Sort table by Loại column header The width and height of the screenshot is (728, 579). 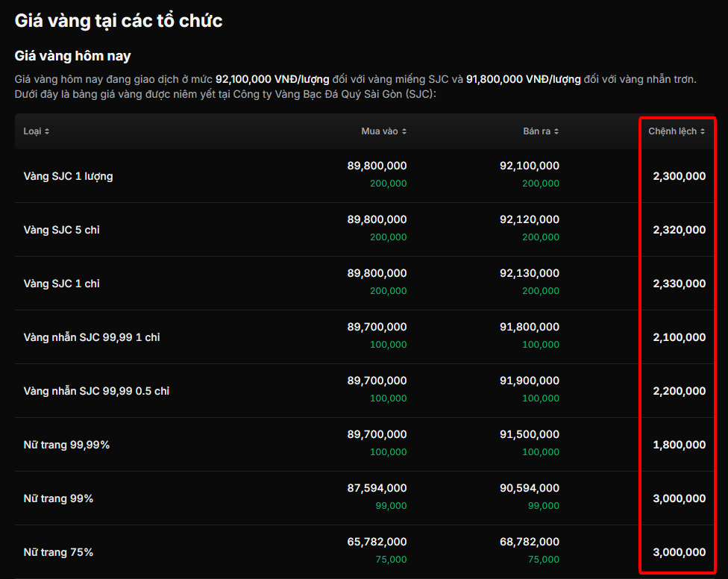click(37, 131)
